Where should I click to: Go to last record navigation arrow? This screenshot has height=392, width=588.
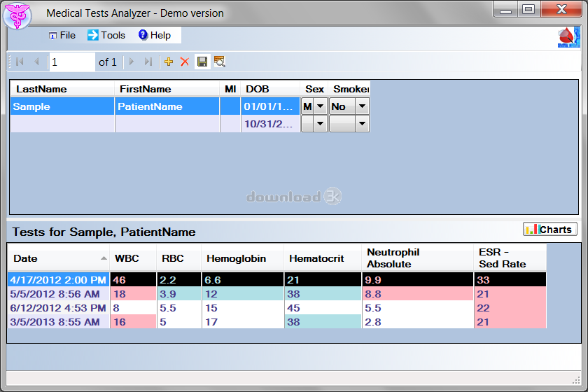tap(148, 62)
